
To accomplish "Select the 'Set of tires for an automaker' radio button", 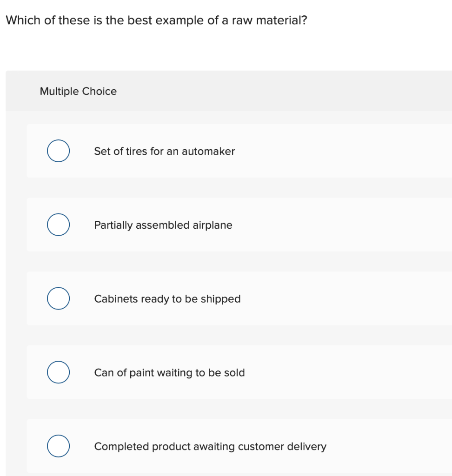I will click(x=58, y=151).
